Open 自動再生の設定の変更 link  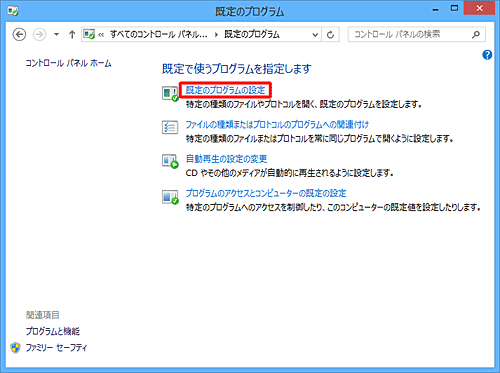[x=226, y=159]
